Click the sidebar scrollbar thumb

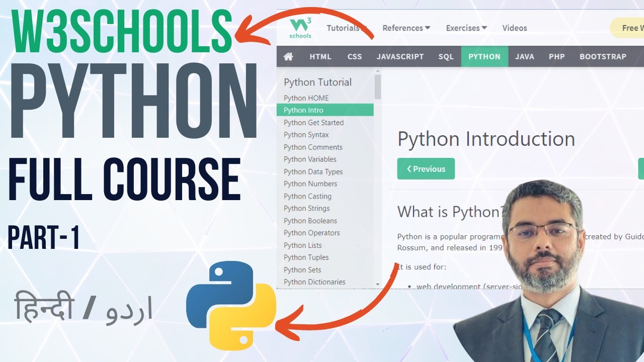[377, 86]
